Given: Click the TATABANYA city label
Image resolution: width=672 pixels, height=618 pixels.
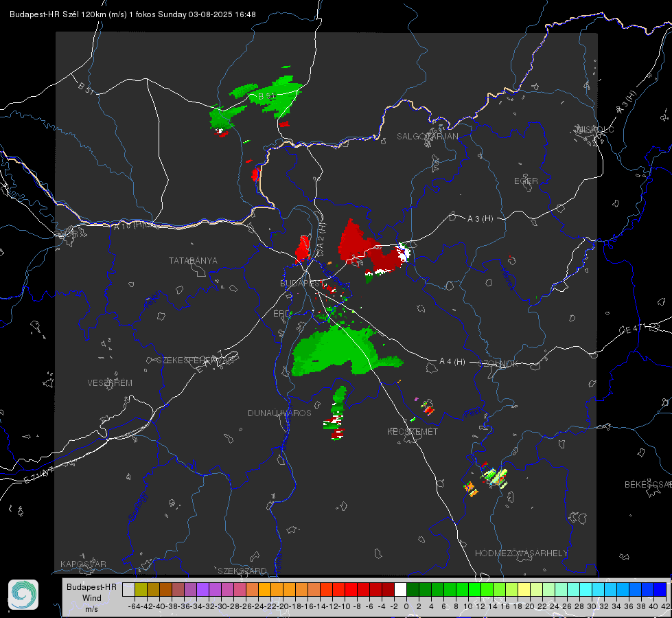Looking at the screenshot, I should pyautogui.click(x=193, y=261).
